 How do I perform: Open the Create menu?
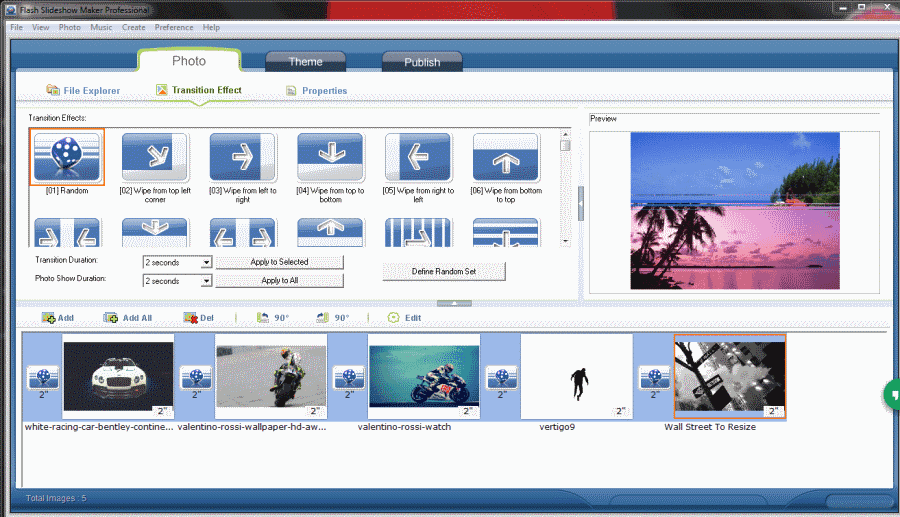(134, 27)
